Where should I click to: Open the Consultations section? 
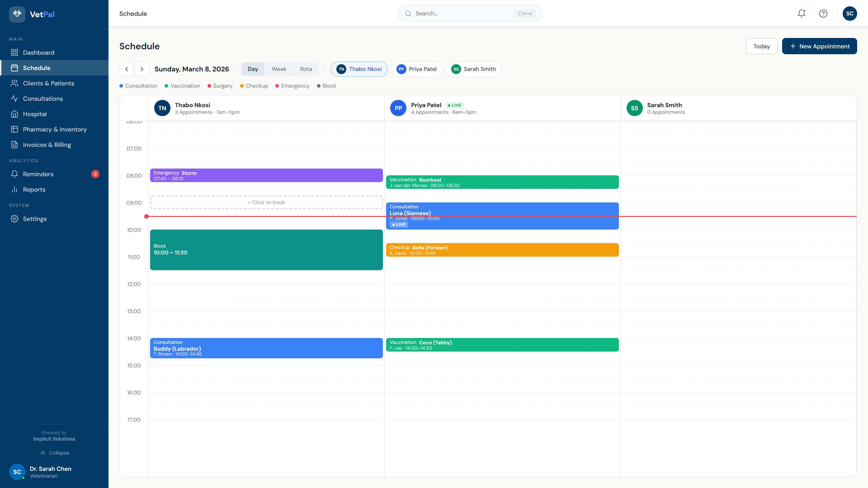(43, 98)
